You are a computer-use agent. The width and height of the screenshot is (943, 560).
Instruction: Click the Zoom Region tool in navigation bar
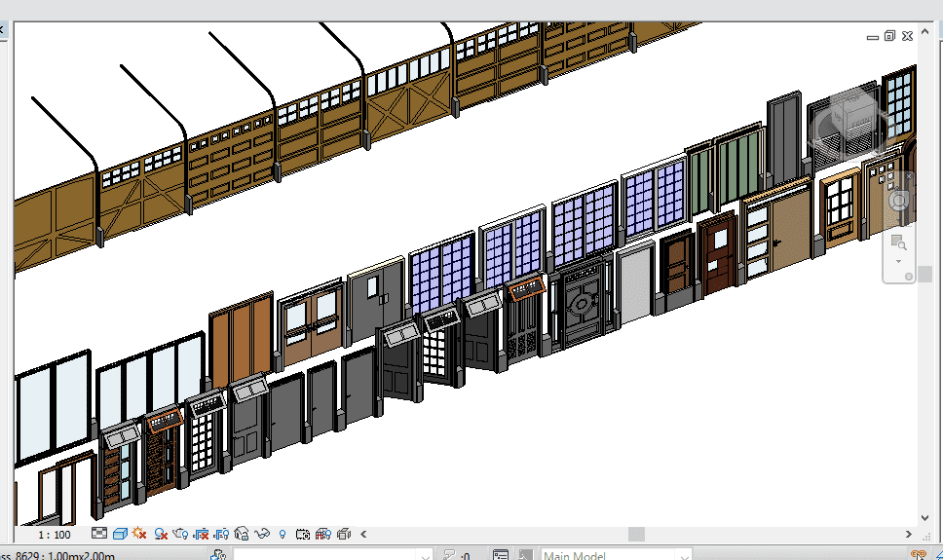pos(897,242)
